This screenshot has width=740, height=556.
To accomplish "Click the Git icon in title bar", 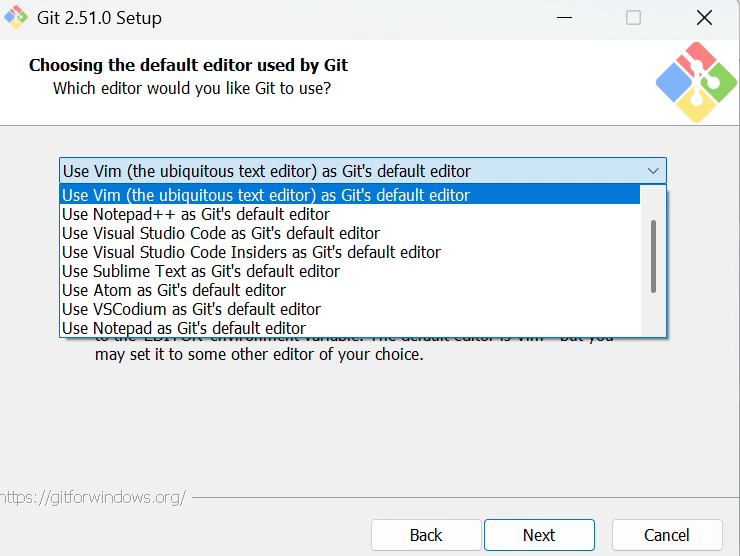I will (x=16, y=18).
